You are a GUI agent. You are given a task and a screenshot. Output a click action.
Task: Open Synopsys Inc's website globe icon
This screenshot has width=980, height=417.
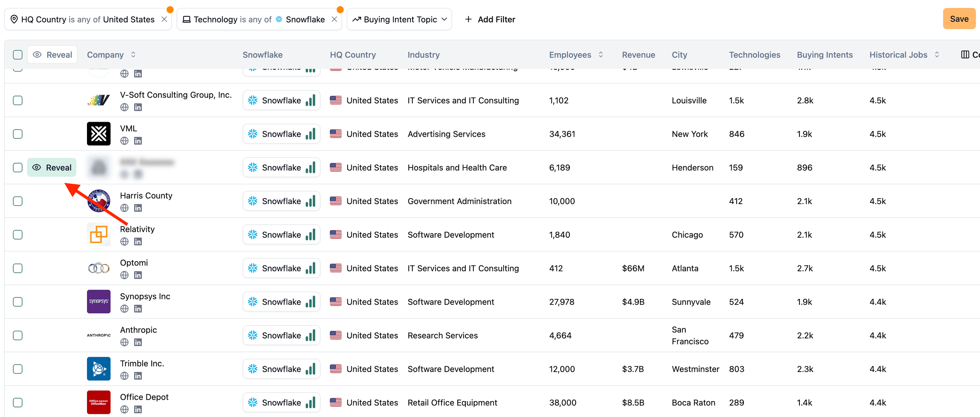point(124,309)
